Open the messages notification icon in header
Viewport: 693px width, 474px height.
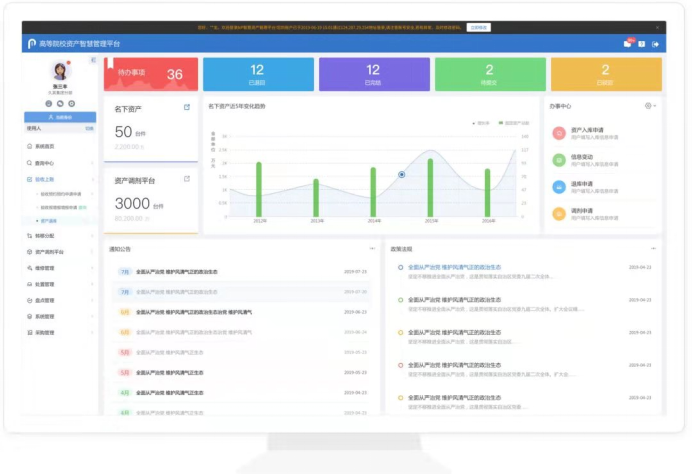(x=628, y=44)
